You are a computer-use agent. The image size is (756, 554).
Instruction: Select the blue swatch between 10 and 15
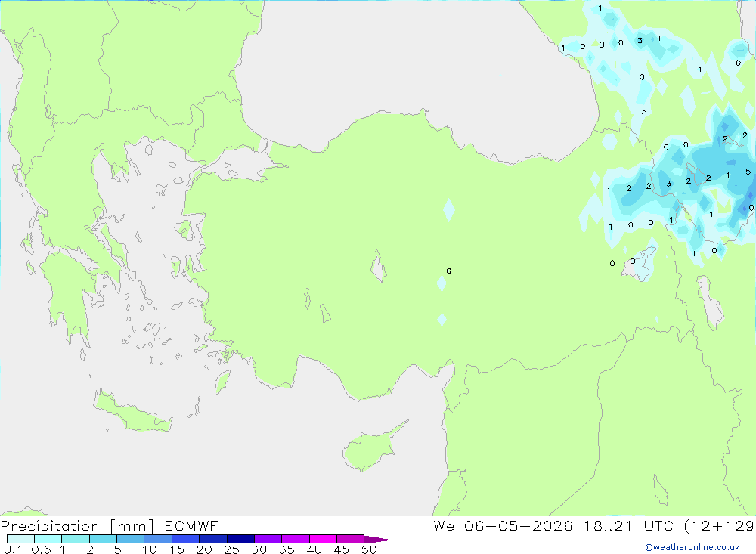tap(158, 539)
